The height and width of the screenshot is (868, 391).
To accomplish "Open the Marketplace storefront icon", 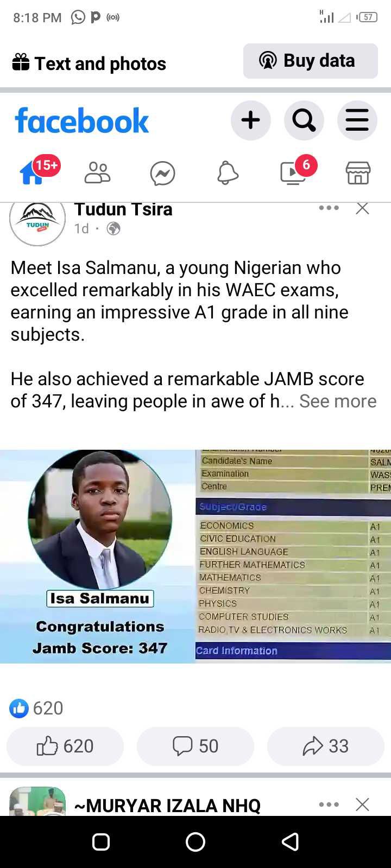I will pyautogui.click(x=358, y=174).
